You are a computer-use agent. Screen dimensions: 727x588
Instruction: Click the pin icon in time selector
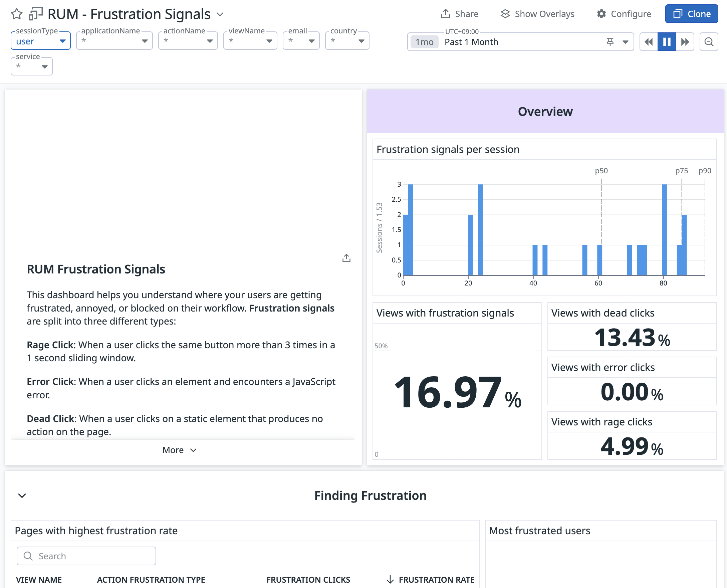pyautogui.click(x=610, y=42)
